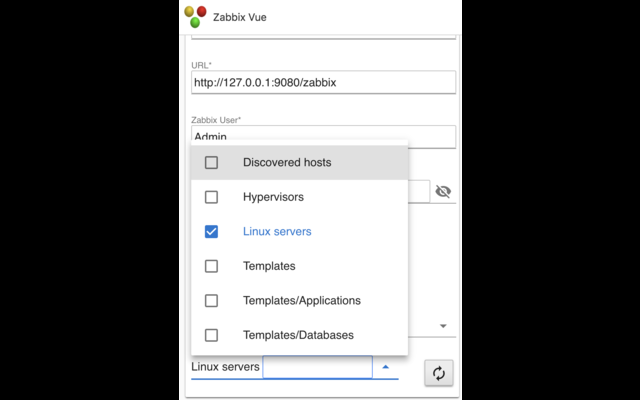The image size is (640, 400).
Task: Open the dropdown with the gray arrow
Action: coord(443,326)
